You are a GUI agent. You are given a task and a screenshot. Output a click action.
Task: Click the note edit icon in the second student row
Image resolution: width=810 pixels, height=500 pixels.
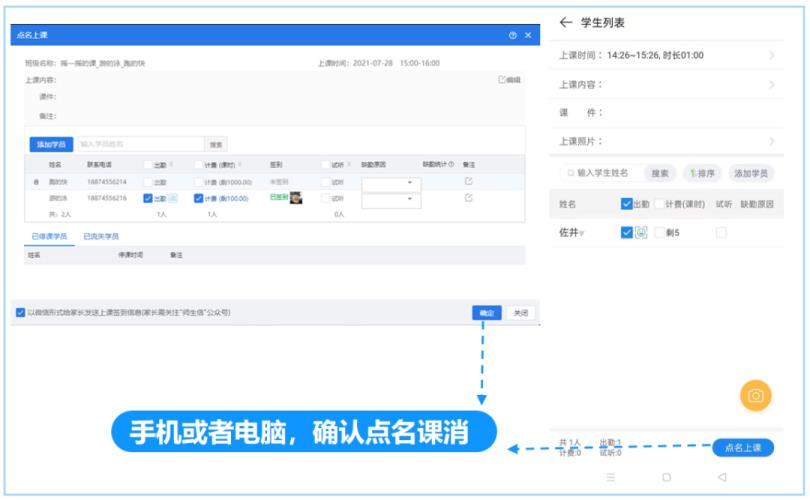467,198
